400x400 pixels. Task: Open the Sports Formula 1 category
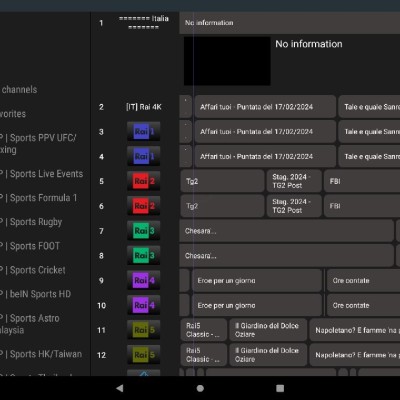coord(39,198)
